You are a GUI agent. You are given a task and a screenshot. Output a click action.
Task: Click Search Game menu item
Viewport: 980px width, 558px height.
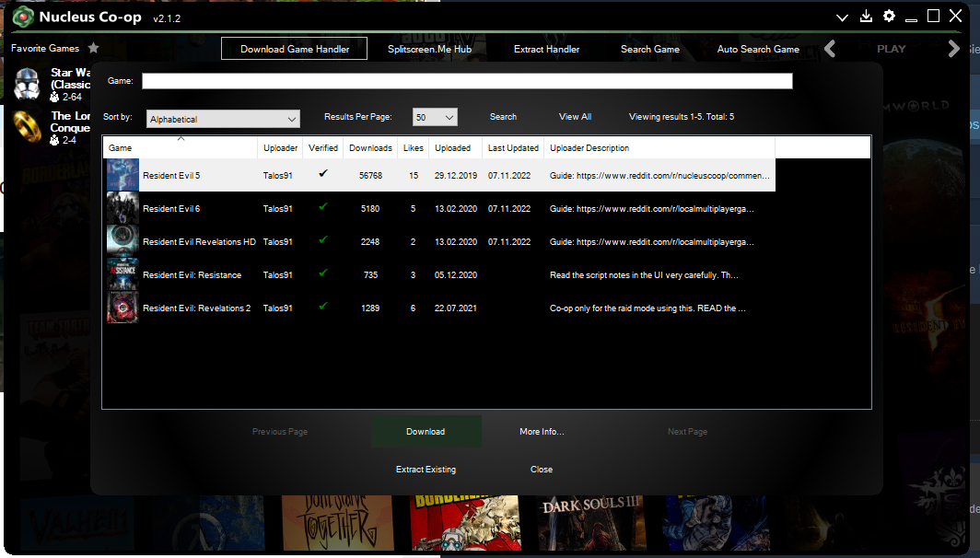pos(650,49)
